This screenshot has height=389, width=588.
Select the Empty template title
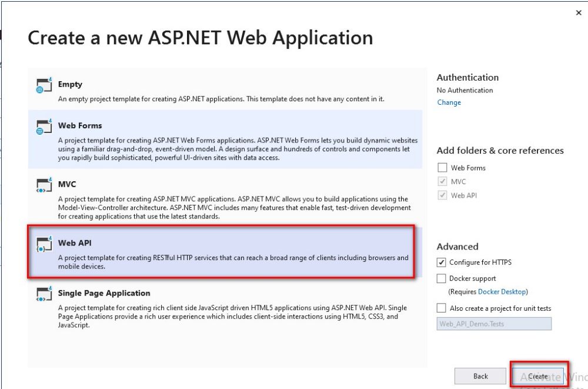click(x=70, y=85)
